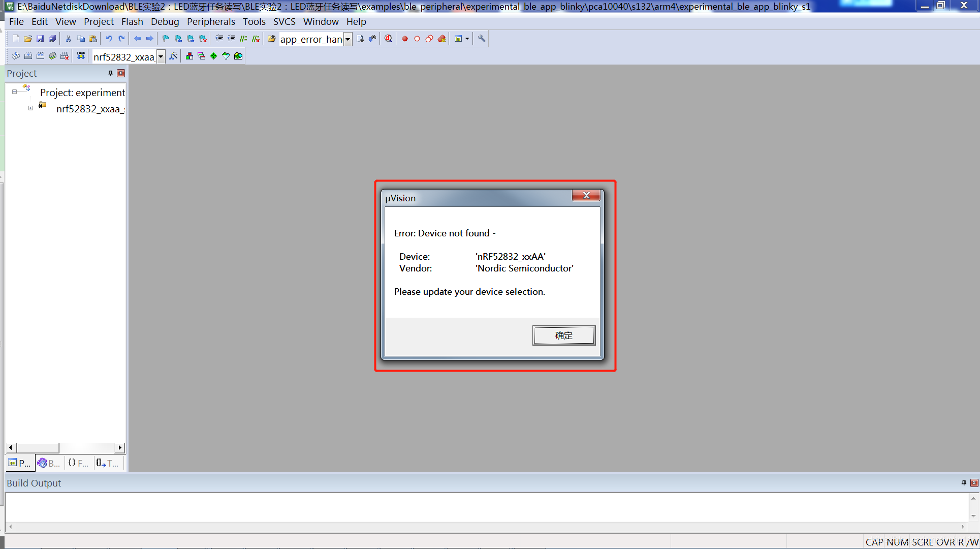Image resolution: width=980 pixels, height=549 pixels.
Task: Expand the nrf52832_xxaa target node
Action: coord(30,108)
